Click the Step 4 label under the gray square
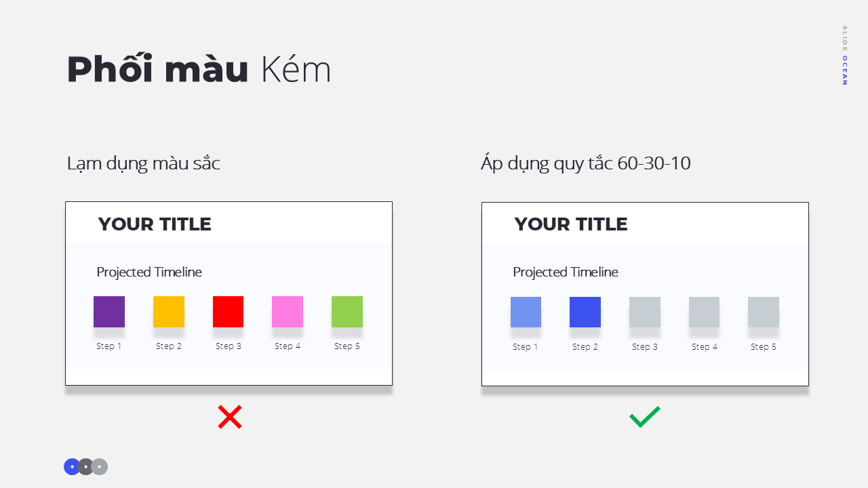Screen dimensions: 868x488 coord(704,347)
